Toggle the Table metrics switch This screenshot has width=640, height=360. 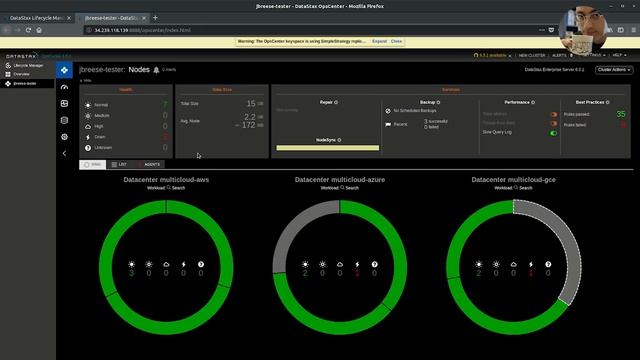(x=553, y=114)
